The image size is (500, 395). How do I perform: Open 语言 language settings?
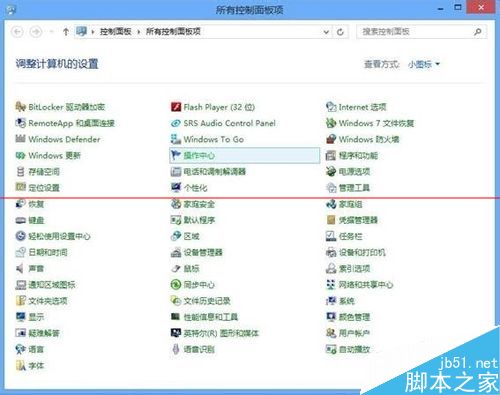pos(30,349)
